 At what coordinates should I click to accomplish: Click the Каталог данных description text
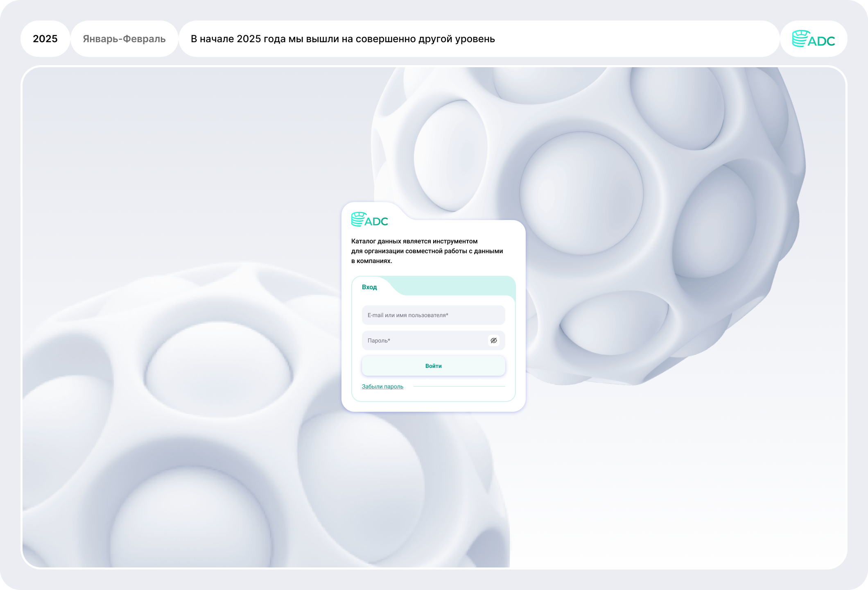[427, 251]
